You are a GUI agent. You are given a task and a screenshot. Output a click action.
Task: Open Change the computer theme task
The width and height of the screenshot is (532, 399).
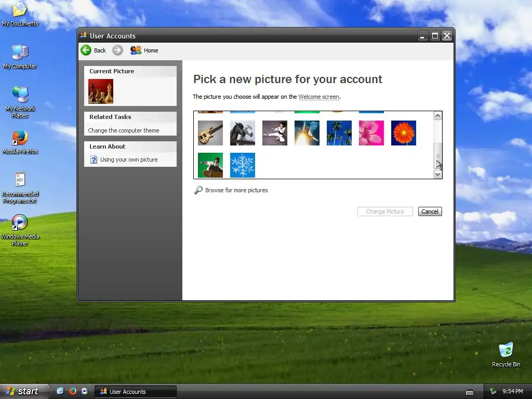124,130
